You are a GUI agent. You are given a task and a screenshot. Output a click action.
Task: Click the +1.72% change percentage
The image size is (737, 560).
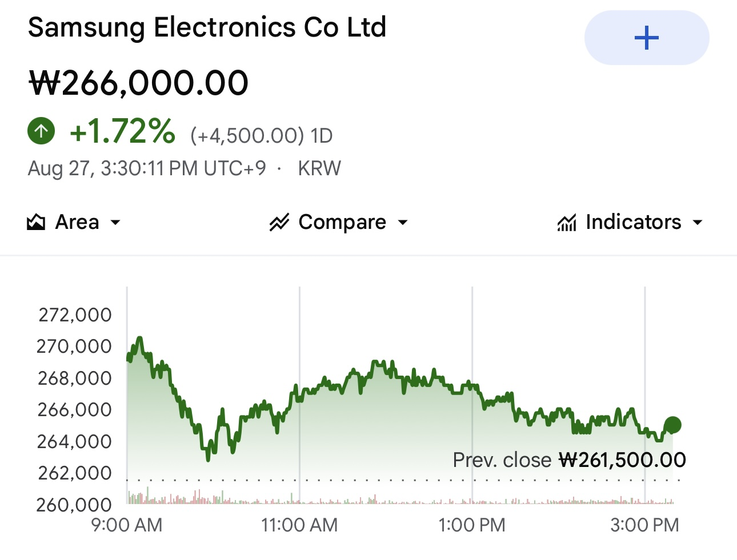coord(122,131)
